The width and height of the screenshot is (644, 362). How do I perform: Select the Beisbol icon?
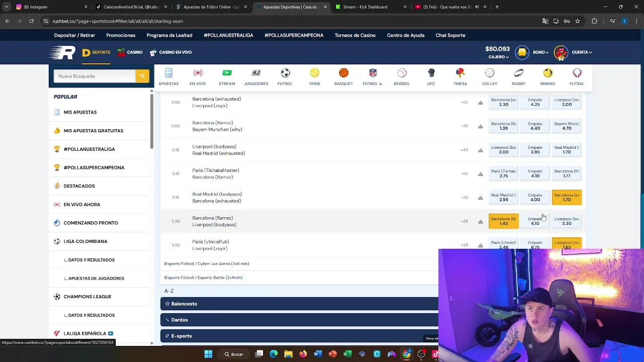pyautogui.click(x=402, y=73)
